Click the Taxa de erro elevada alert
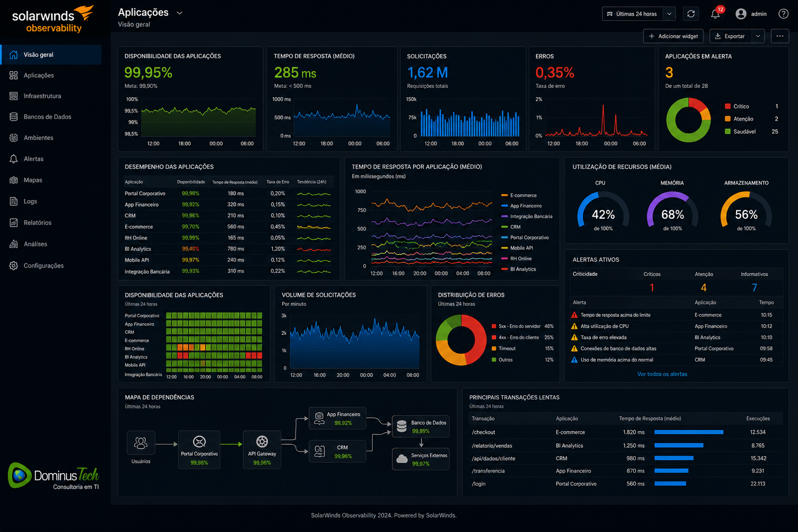 [676, 338]
